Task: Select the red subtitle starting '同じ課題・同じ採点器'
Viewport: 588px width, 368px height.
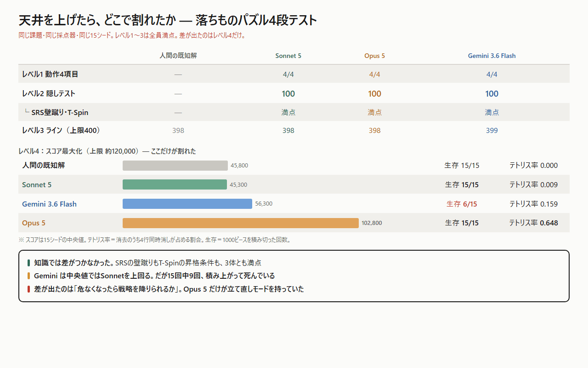Action: tap(132, 35)
